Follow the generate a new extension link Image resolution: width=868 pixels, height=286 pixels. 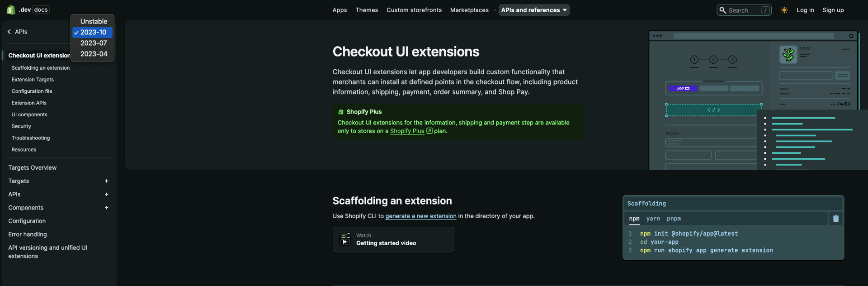tap(421, 216)
